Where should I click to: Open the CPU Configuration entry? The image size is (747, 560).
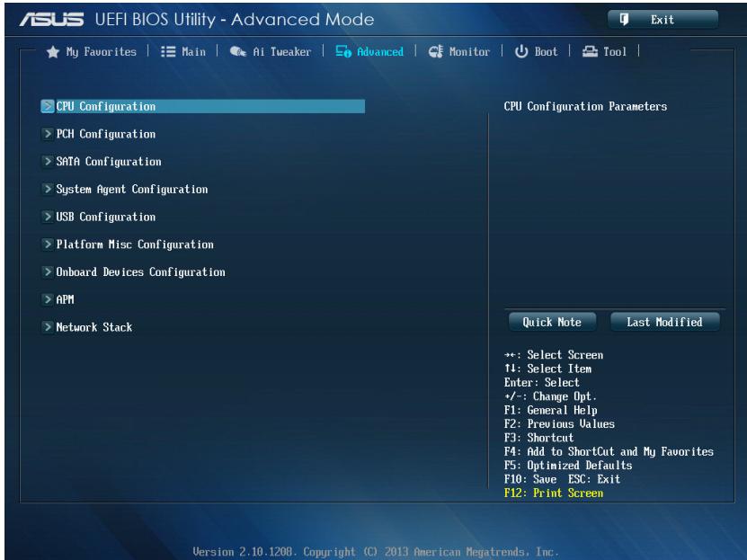coord(203,106)
